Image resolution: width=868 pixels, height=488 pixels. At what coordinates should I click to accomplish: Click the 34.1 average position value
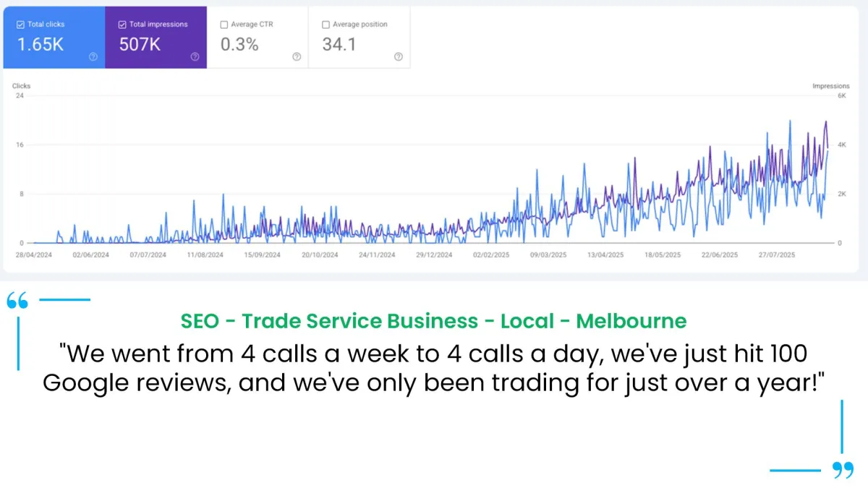[x=339, y=45]
